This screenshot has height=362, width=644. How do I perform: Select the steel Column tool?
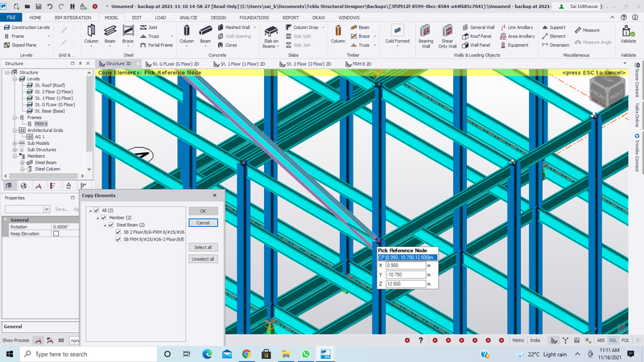[91, 34]
